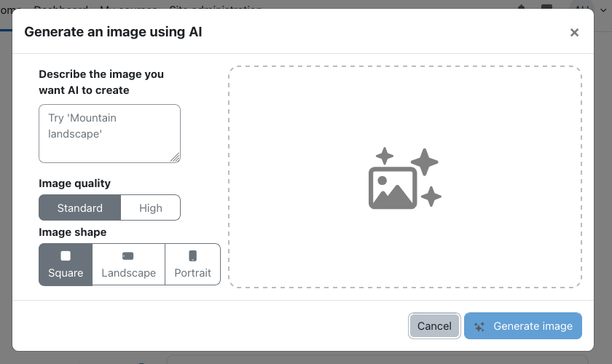The height and width of the screenshot is (364, 612).
Task: Click the notification bell behind the dialog
Action: click(522, 7)
